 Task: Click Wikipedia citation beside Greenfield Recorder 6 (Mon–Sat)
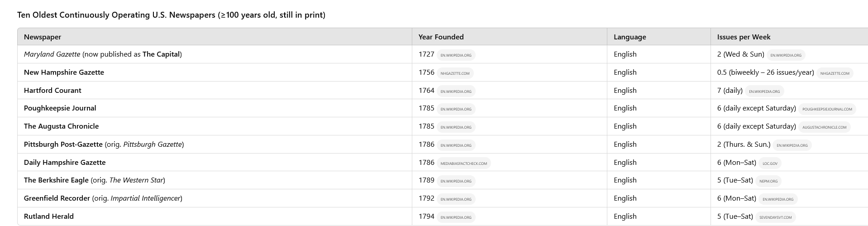pyautogui.click(x=778, y=199)
